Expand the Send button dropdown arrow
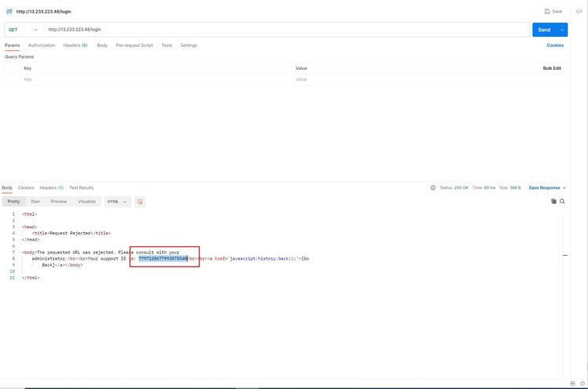This screenshot has height=389, width=588. [x=562, y=30]
